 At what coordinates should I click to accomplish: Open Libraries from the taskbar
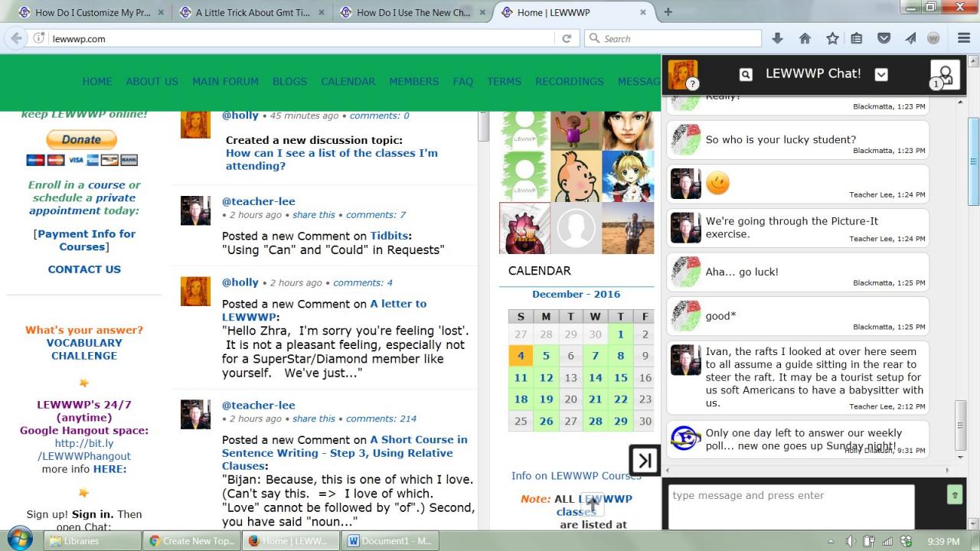[92, 540]
